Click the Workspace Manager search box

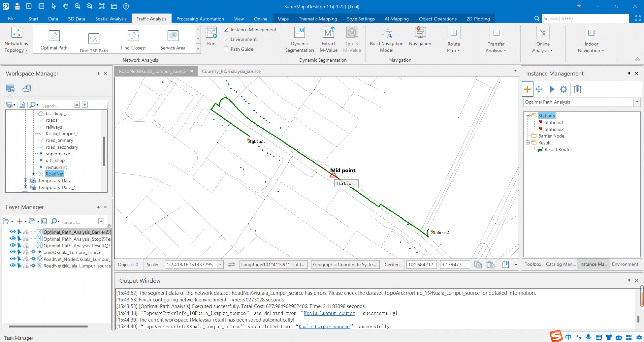point(56,106)
